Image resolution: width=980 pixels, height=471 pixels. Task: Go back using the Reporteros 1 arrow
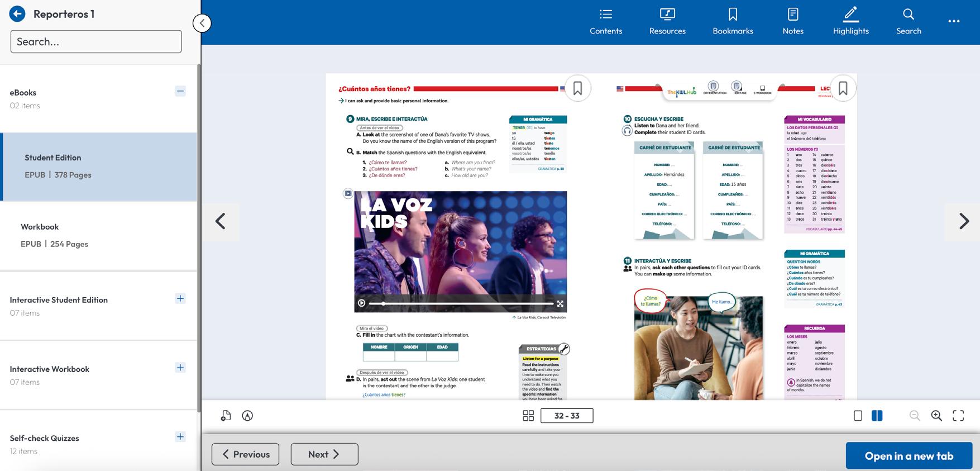pos(17,14)
